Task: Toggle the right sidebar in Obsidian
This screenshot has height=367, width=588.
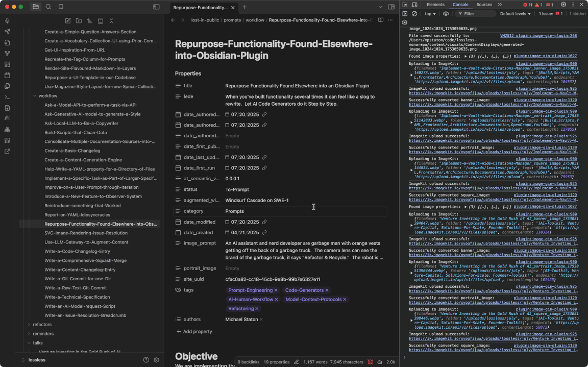Action: pyautogui.click(x=391, y=7)
